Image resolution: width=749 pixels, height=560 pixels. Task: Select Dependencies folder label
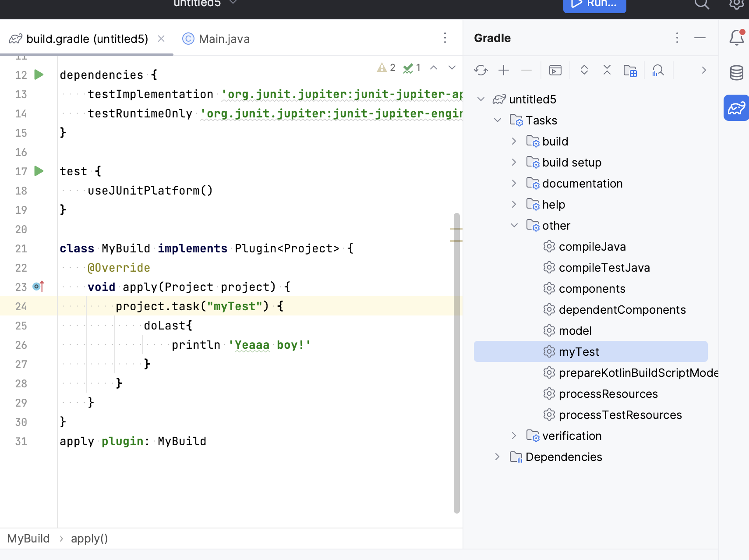(564, 457)
